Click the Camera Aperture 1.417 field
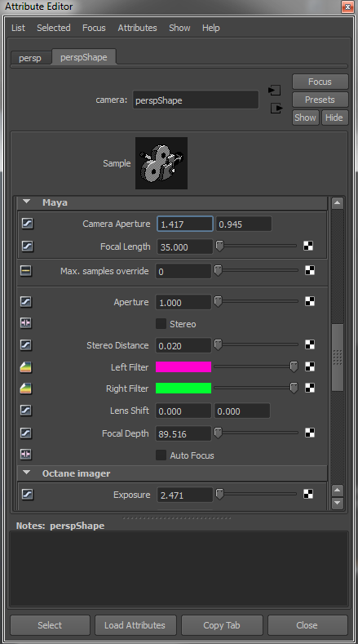The width and height of the screenshot is (358, 644). click(x=185, y=224)
